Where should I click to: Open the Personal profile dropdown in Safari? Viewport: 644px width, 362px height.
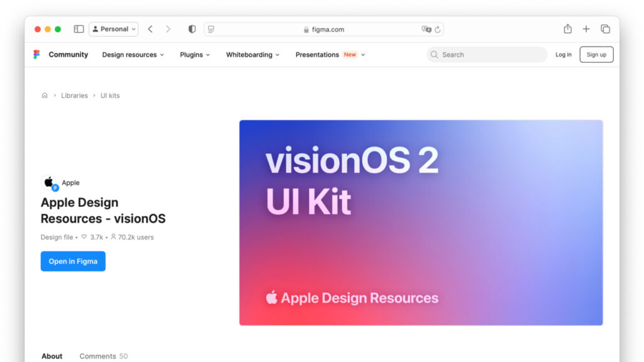pos(113,29)
